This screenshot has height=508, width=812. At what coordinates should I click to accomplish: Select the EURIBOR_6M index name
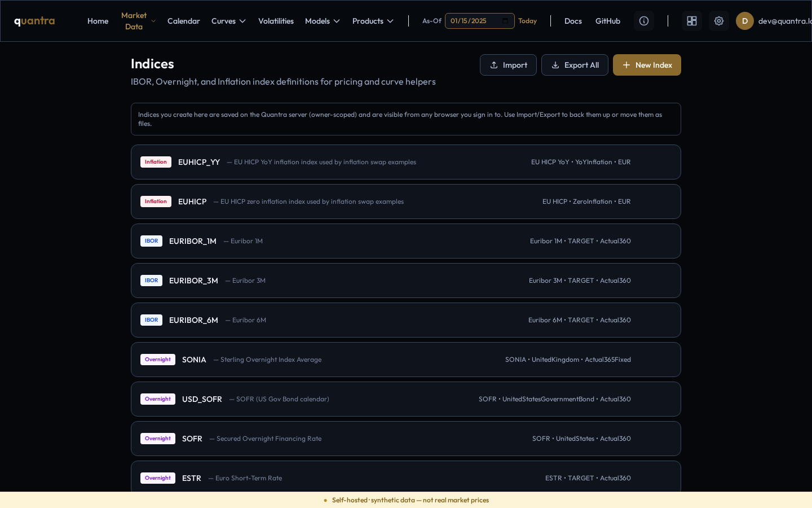193,320
